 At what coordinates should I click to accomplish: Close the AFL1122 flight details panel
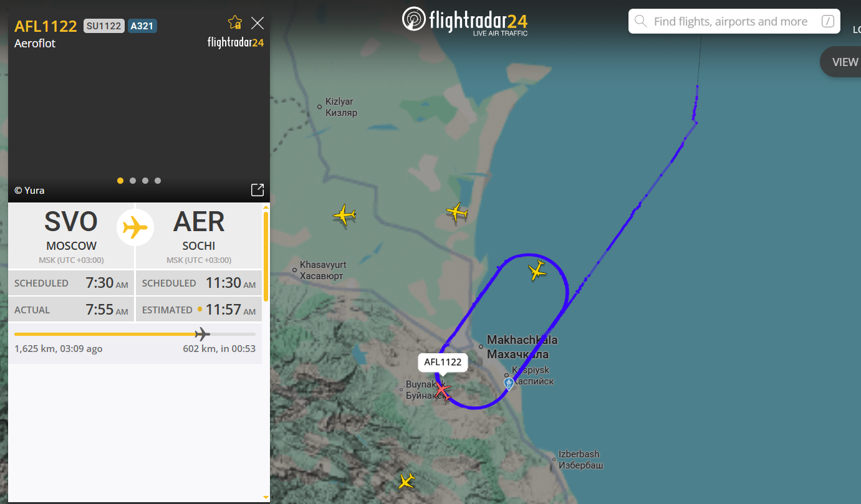[257, 23]
